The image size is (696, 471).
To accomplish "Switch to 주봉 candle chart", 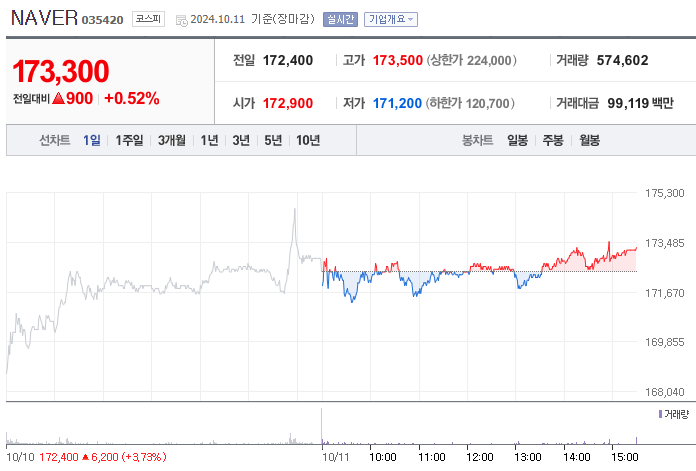I will coord(553,140).
